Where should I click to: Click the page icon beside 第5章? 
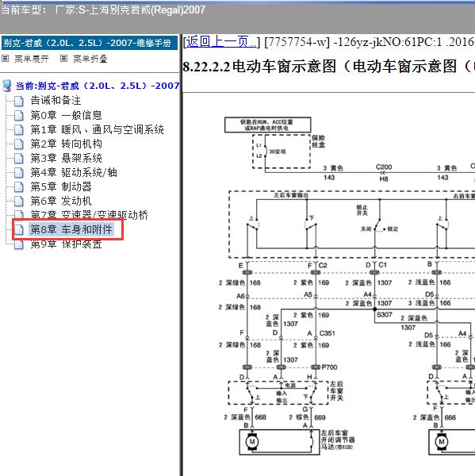coord(19,187)
